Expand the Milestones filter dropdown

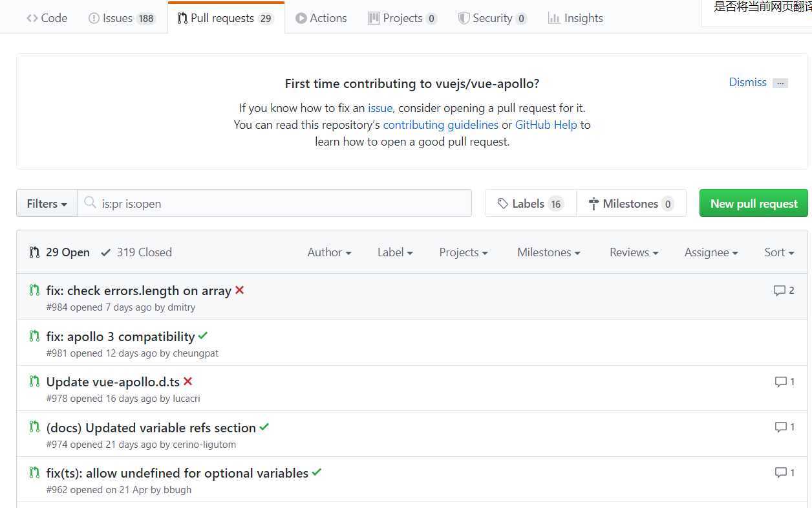pos(549,252)
